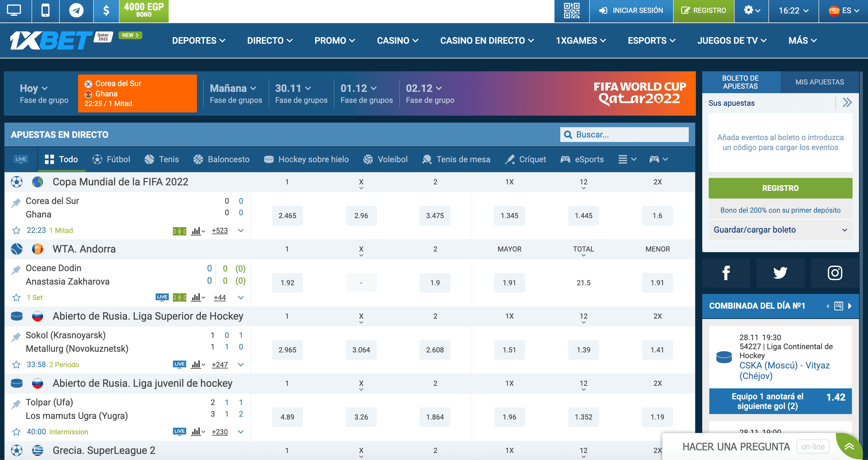Open the ESPORTS menu

coord(651,40)
